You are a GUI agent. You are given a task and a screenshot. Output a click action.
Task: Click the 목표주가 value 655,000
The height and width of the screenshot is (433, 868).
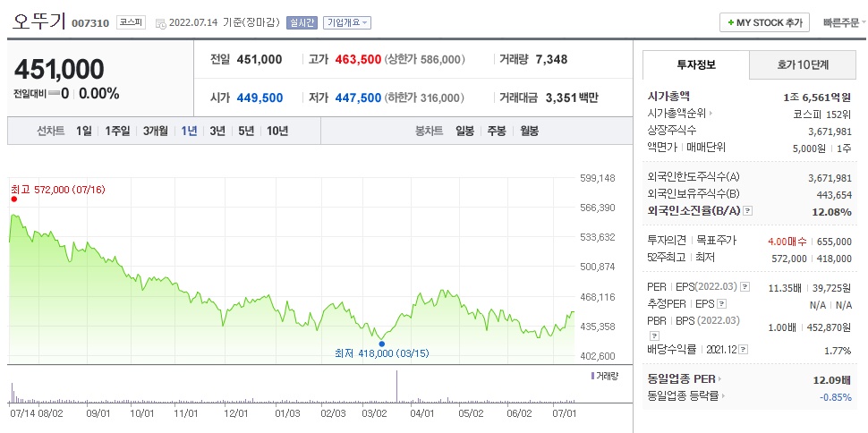point(834,242)
